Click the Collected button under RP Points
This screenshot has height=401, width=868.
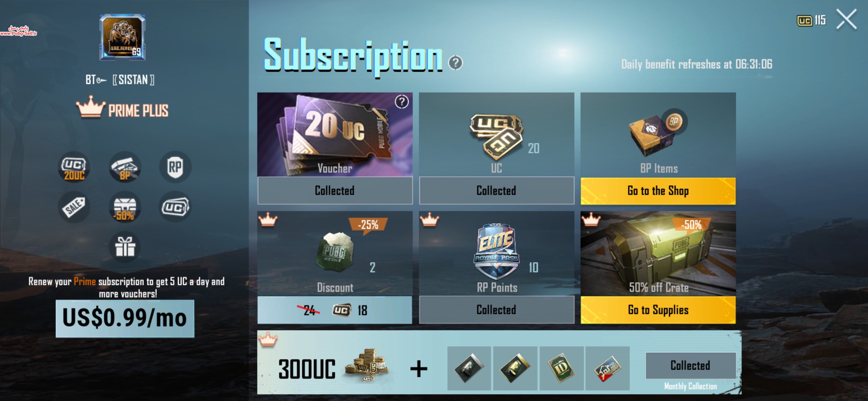(496, 310)
